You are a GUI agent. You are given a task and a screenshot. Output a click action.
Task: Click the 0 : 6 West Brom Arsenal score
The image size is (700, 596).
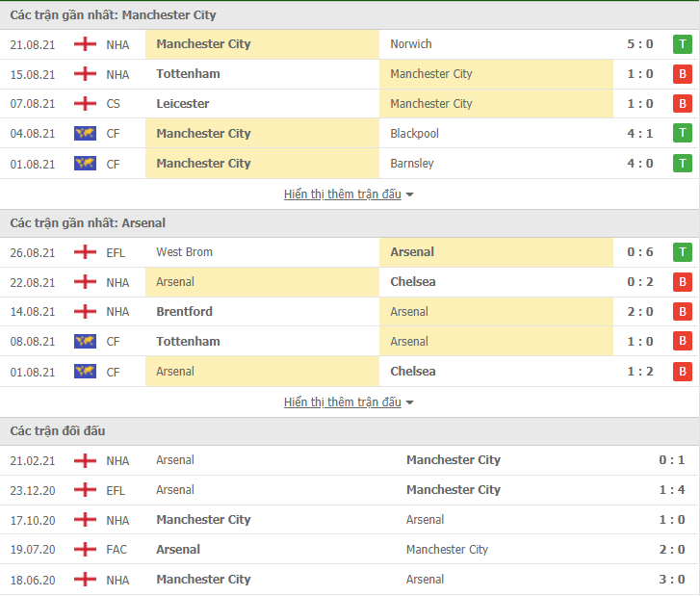pyautogui.click(x=640, y=252)
